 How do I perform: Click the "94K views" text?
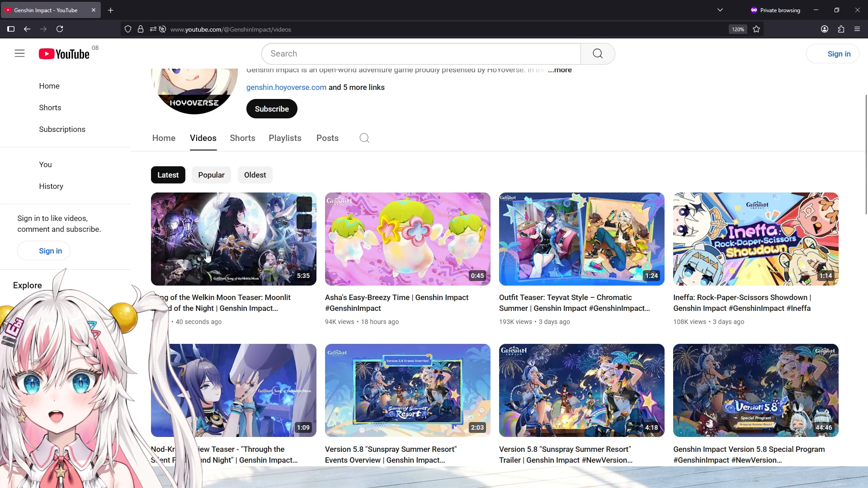point(340,322)
